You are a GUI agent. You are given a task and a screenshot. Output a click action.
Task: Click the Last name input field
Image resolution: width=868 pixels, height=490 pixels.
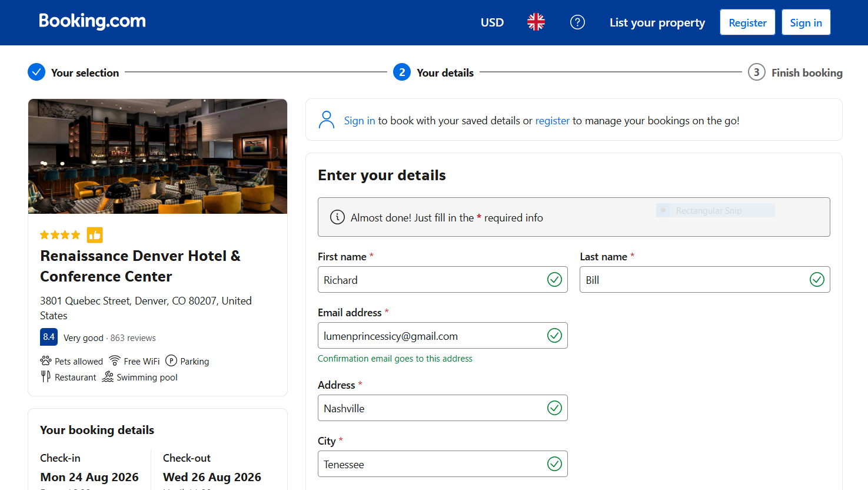pyautogui.click(x=705, y=280)
